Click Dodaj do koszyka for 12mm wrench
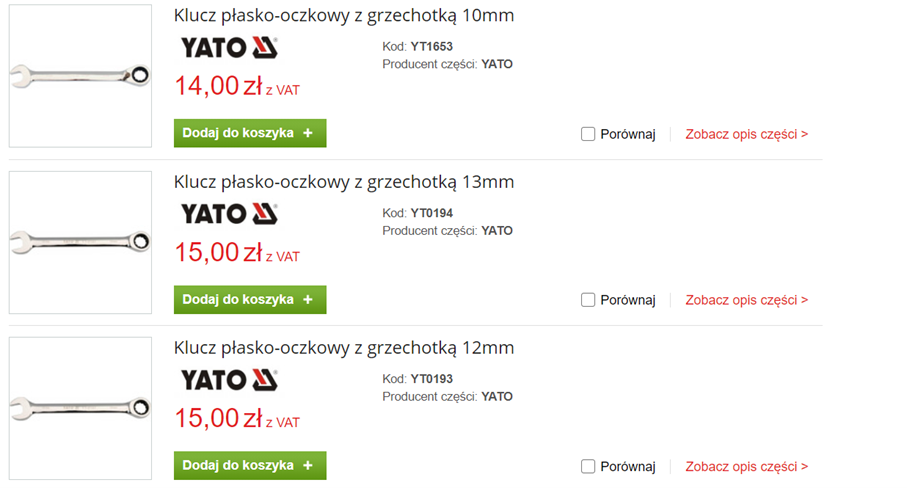 click(249, 465)
